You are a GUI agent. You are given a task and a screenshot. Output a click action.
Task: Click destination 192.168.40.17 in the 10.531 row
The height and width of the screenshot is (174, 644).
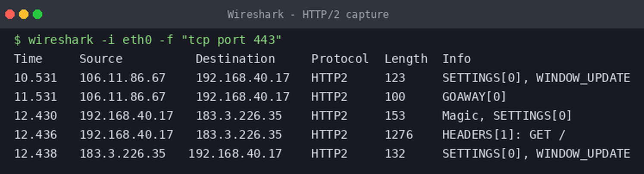pos(243,78)
